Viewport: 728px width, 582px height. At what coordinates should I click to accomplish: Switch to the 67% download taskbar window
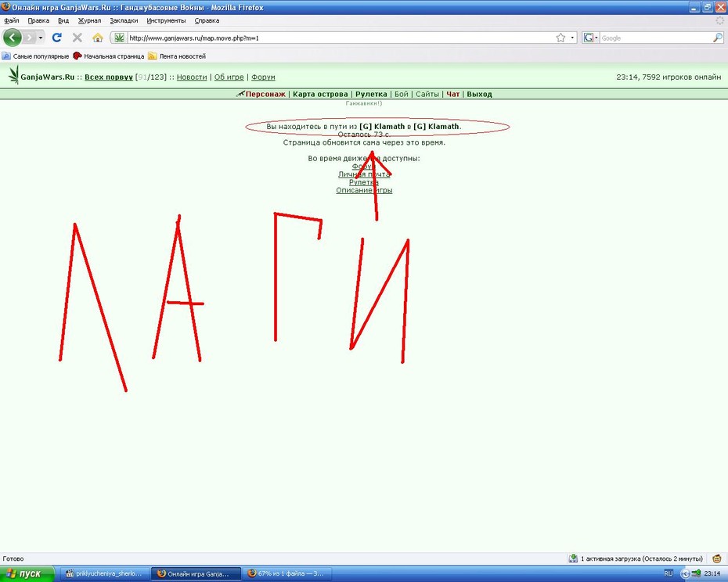click(287, 573)
